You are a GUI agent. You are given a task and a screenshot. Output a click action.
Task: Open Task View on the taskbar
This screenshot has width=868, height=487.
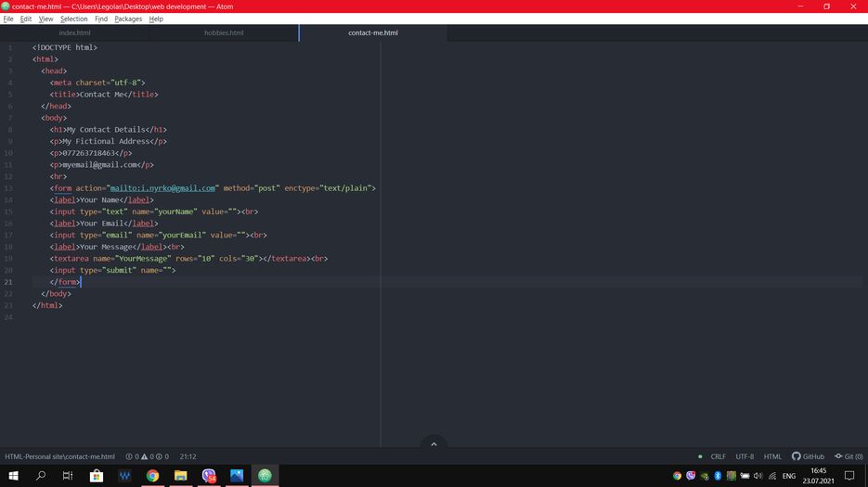tap(68, 475)
